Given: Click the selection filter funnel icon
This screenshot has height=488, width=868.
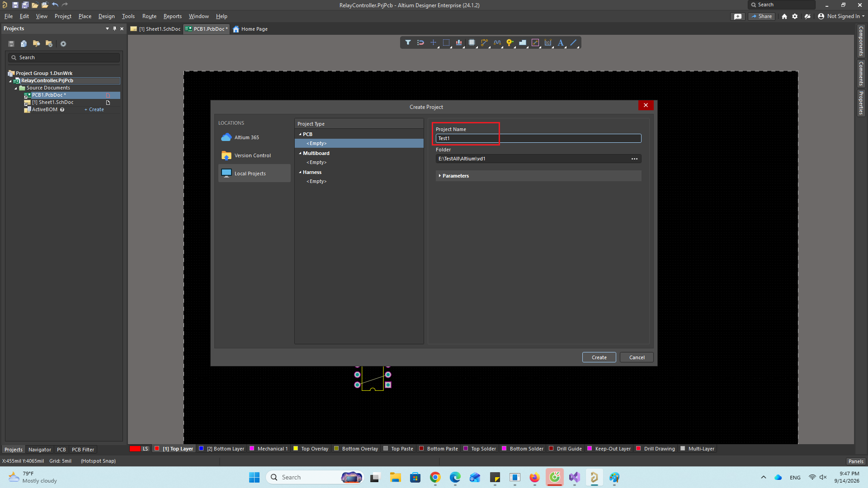Looking at the screenshot, I should point(408,42).
